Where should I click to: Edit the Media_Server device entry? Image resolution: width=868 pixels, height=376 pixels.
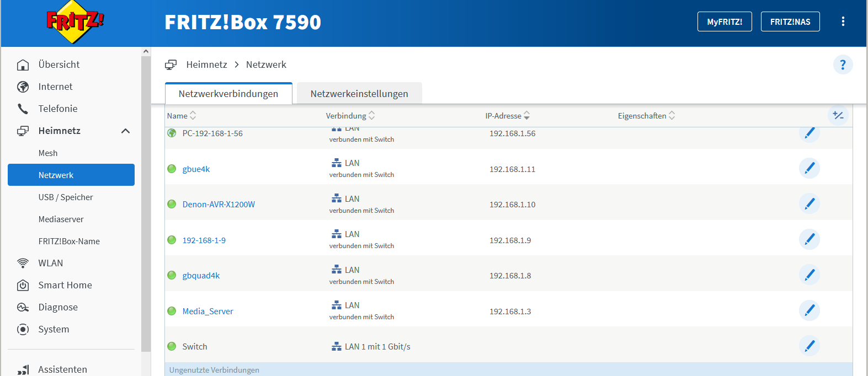810,310
